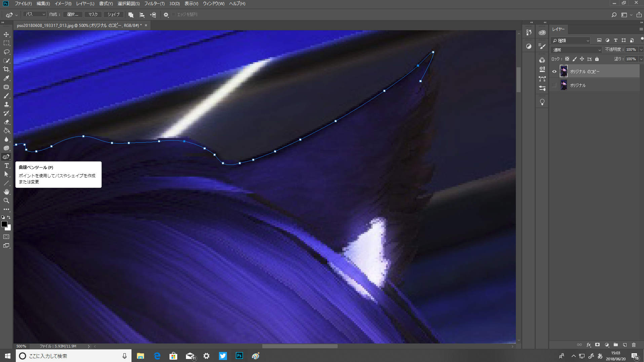Image resolution: width=644 pixels, height=362 pixels.
Task: Click the シェイプ button
Action: pyautogui.click(x=113, y=14)
